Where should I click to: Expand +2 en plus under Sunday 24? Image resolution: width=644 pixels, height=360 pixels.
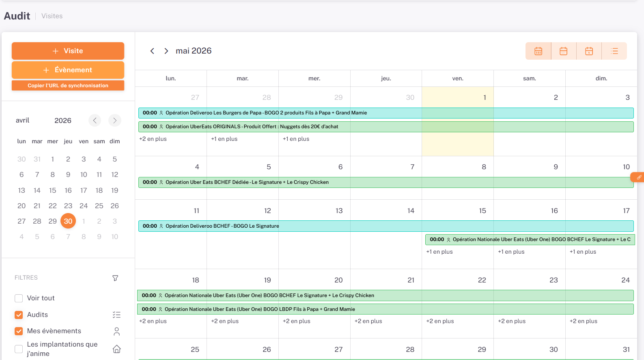click(584, 321)
